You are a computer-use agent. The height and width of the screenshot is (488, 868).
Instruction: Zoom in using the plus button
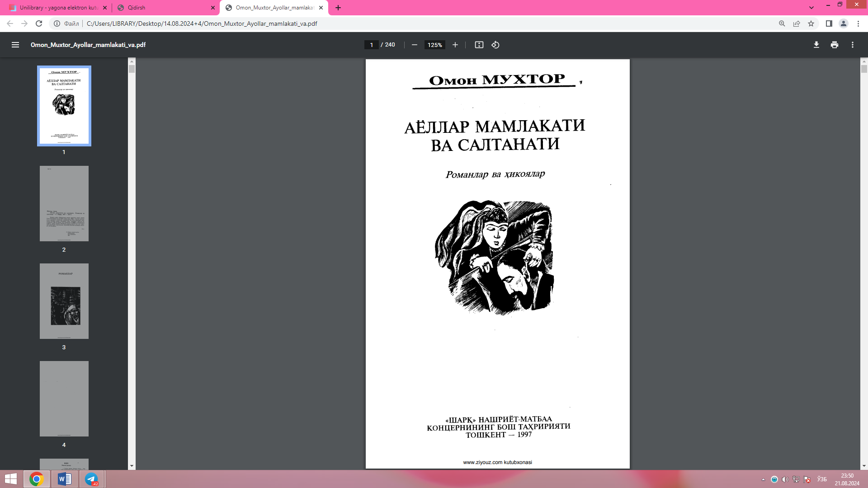(x=455, y=45)
